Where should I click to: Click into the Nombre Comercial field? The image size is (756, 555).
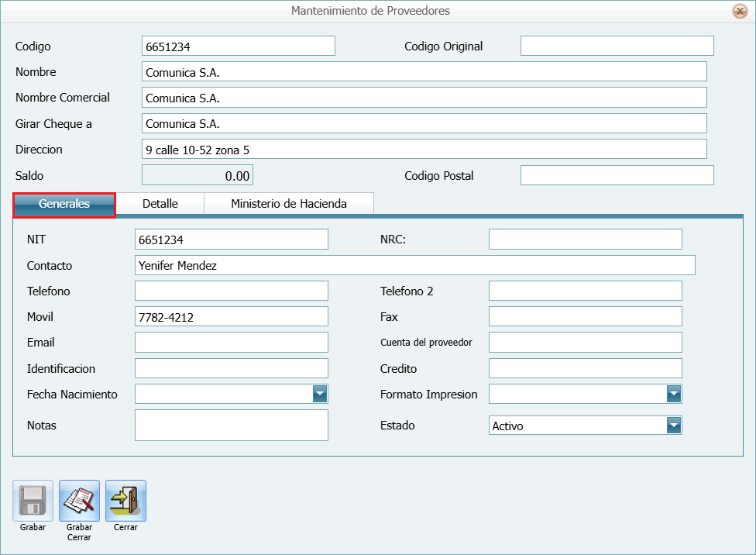(424, 98)
